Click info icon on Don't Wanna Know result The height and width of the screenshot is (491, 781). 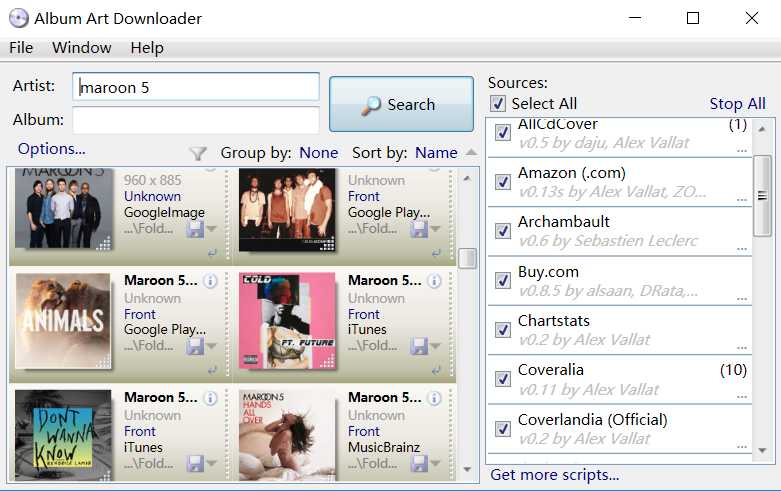(x=211, y=398)
